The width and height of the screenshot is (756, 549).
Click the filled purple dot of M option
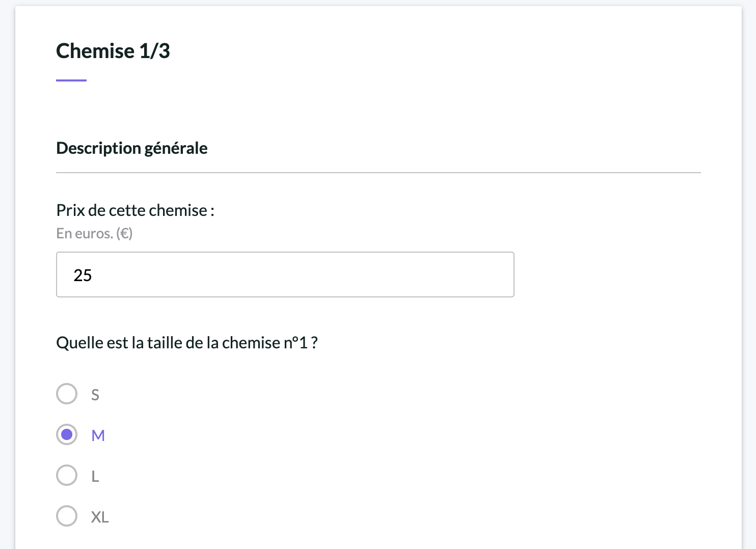(67, 434)
